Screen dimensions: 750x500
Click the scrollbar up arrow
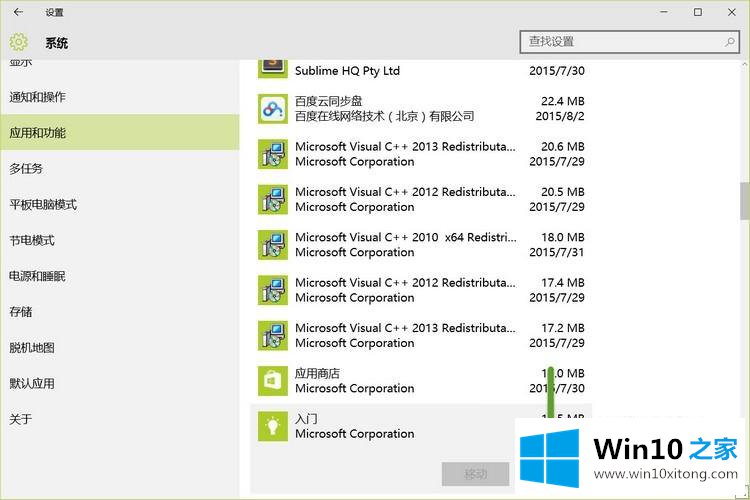745,64
